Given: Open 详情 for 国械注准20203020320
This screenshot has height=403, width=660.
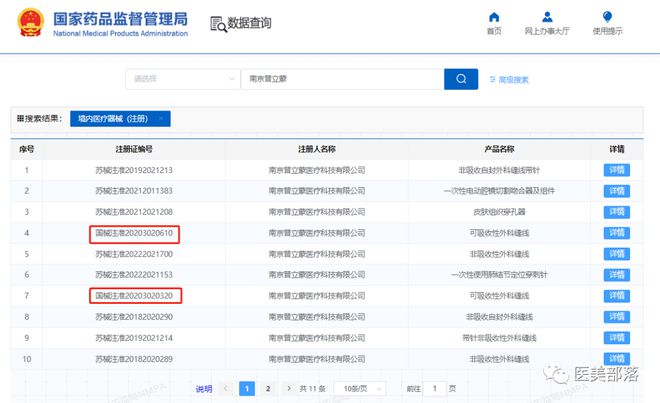Looking at the screenshot, I should (x=617, y=296).
